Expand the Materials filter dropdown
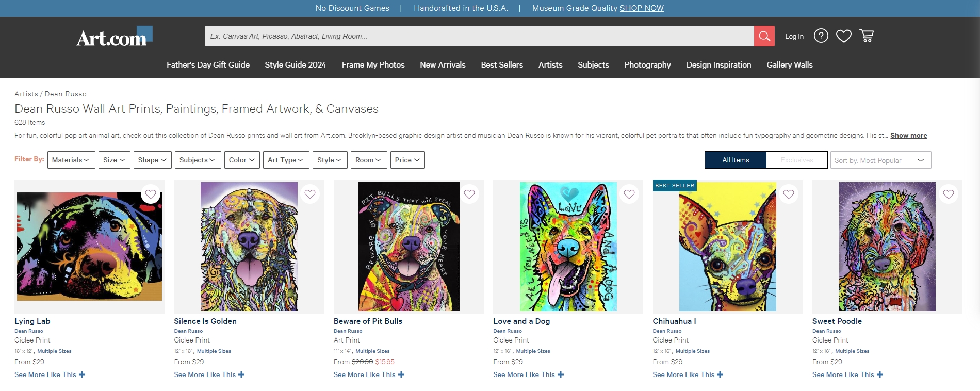Screen dimensions: 980x391 coord(71,160)
